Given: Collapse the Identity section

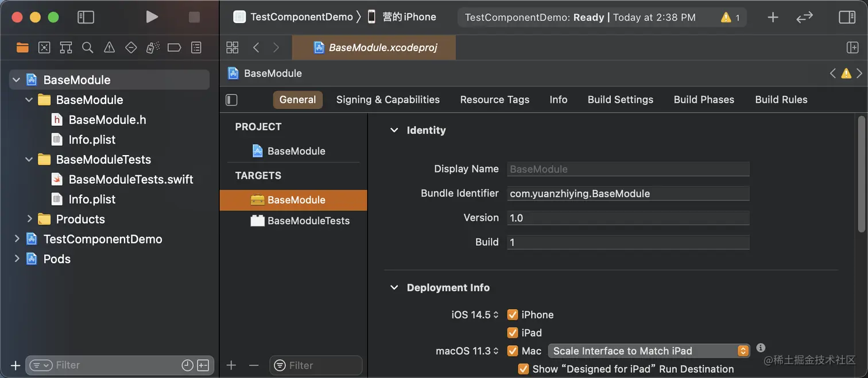Looking at the screenshot, I should [x=394, y=130].
